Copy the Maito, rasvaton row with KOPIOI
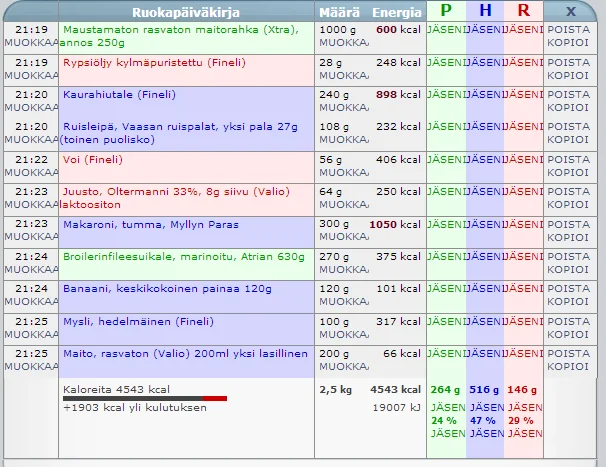This screenshot has height=467, width=606. 569,367
